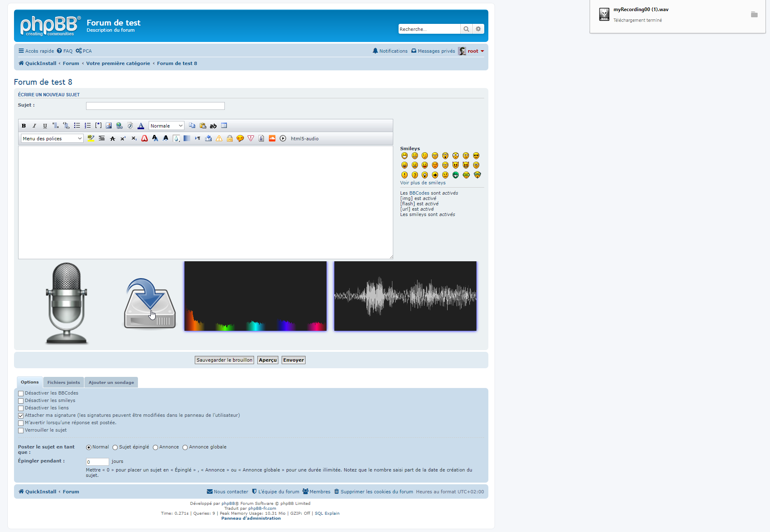Screen dimensions: 770x532
Task: Uncheck Attacher ma signature option
Action: [x=21, y=416]
